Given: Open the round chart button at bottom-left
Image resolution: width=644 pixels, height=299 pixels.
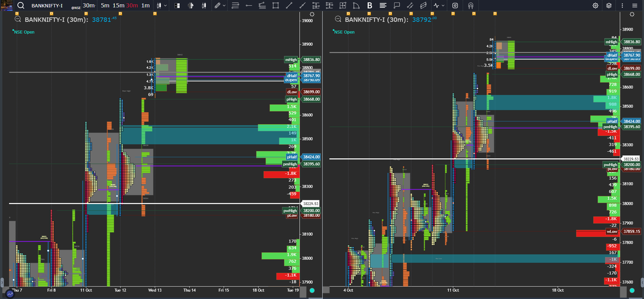Looking at the screenshot, I should pos(10,294).
